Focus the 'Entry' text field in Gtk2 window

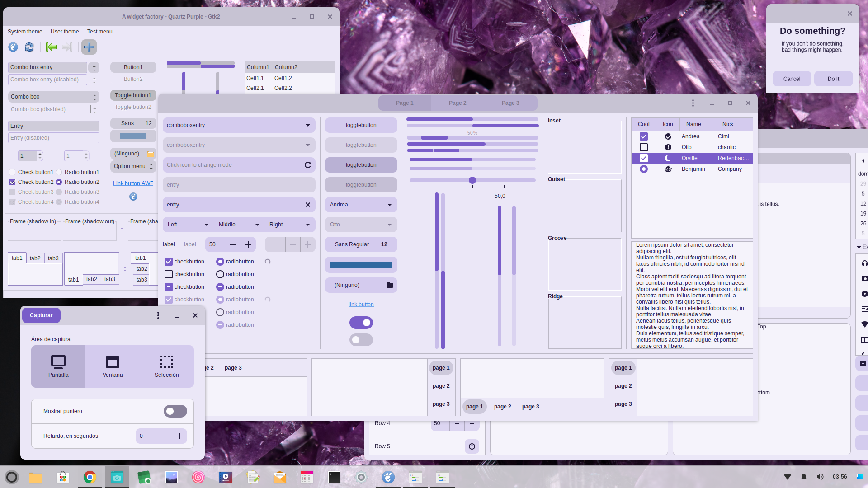pyautogui.click(x=54, y=126)
